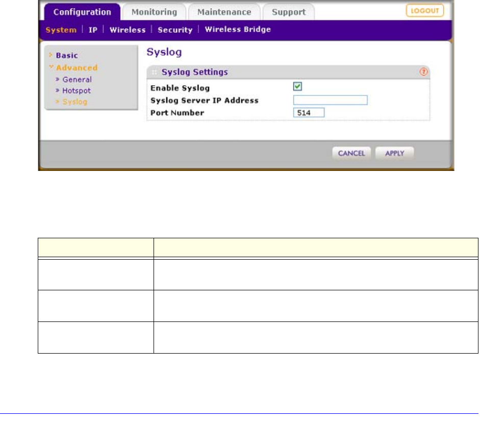Focus the Port Number field showing 514

pos(309,113)
